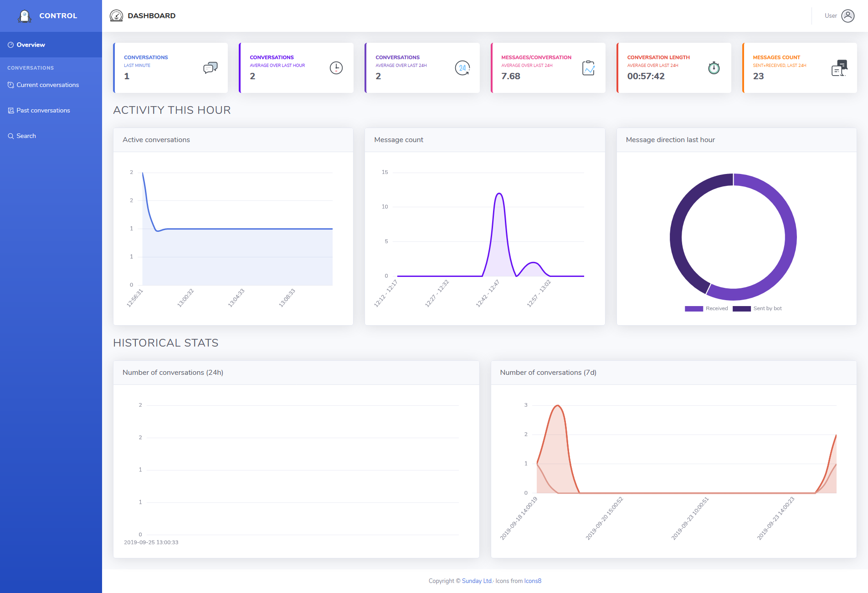The width and height of the screenshot is (868, 593).
Task: Click the stopwatch icon in Conversation Length card
Action: click(714, 68)
